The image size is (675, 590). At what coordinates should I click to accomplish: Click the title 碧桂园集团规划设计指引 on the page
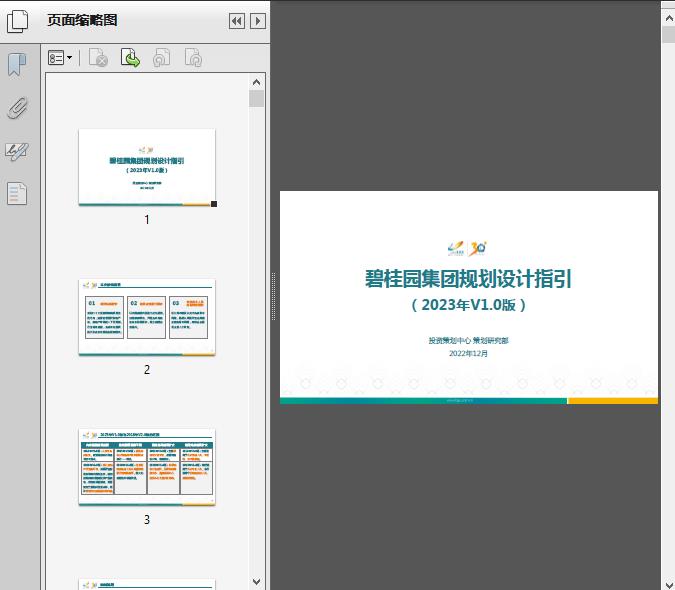point(468,279)
